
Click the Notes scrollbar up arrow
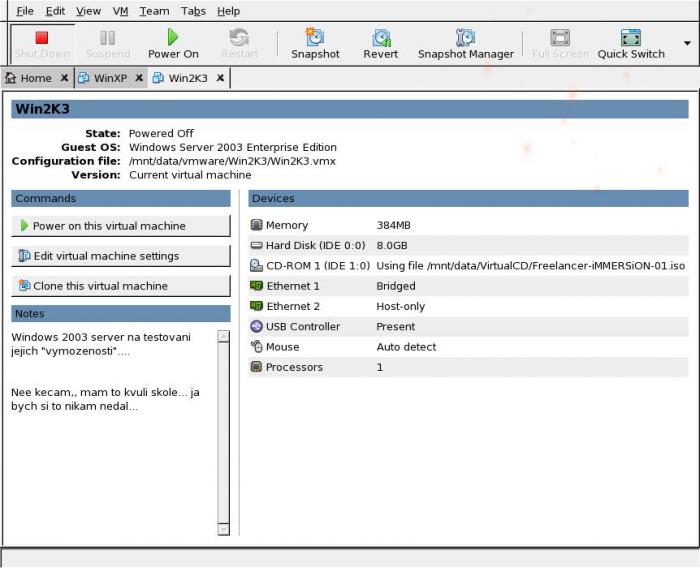[224, 336]
